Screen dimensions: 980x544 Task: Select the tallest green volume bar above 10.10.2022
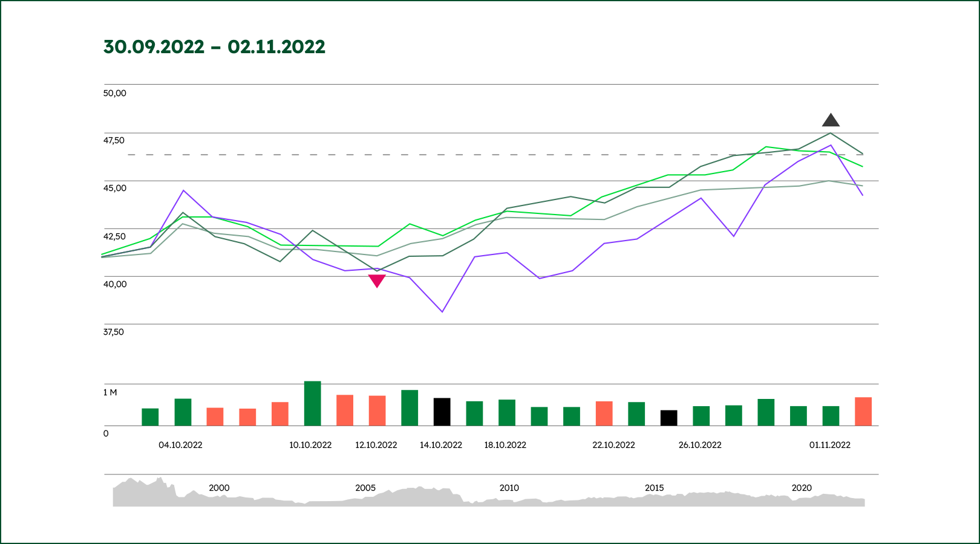coord(312,403)
